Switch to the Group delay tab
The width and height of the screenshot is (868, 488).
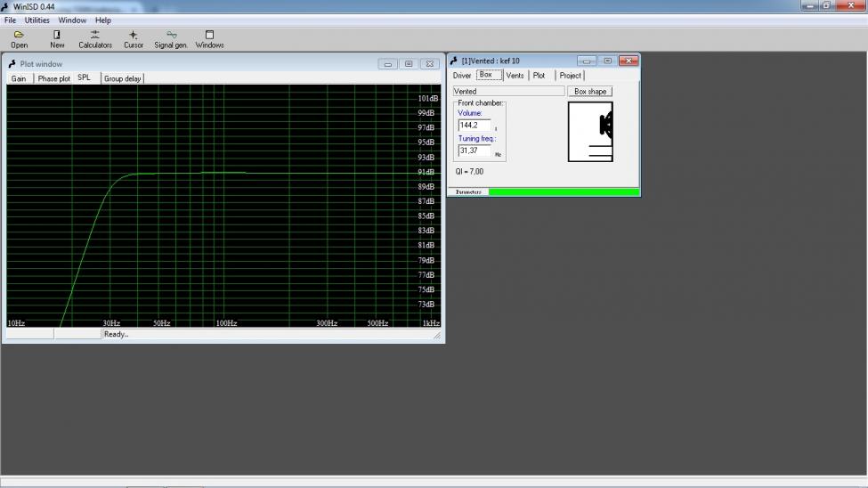[x=122, y=78]
